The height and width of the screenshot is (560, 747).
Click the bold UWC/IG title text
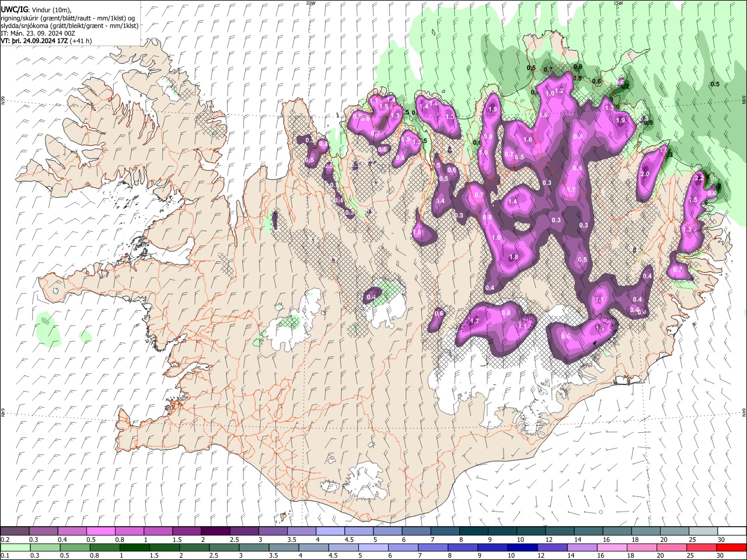coord(14,9)
